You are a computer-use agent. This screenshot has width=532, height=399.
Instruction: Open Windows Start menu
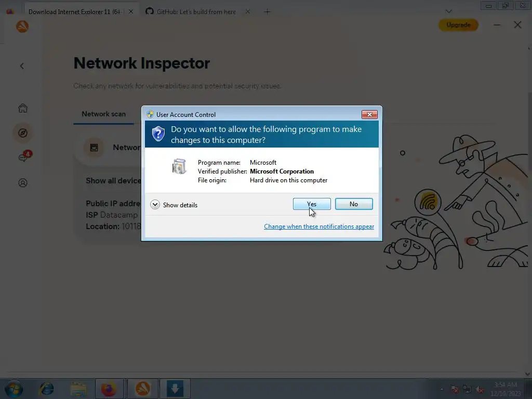click(14, 389)
